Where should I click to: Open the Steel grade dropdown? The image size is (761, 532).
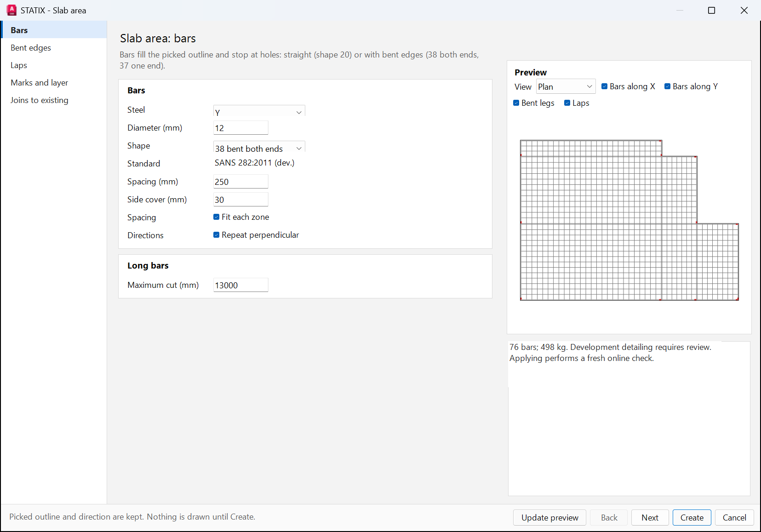[259, 112]
